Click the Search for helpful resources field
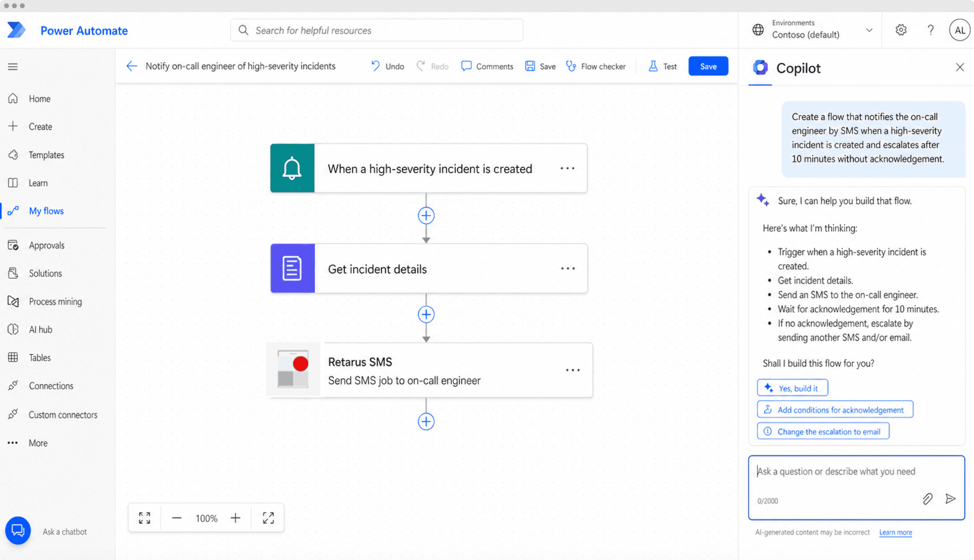 click(x=376, y=30)
